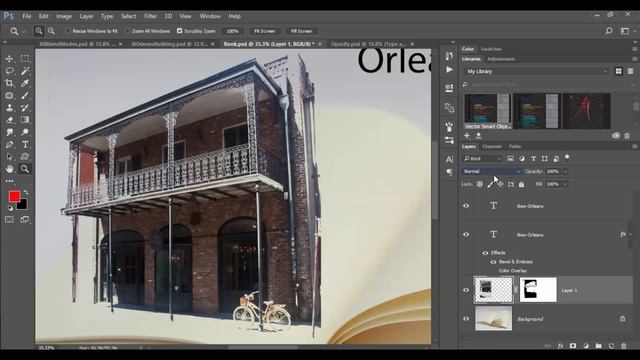The height and width of the screenshot is (360, 640).
Task: Click the Delete layer trash icon
Action: point(624,346)
